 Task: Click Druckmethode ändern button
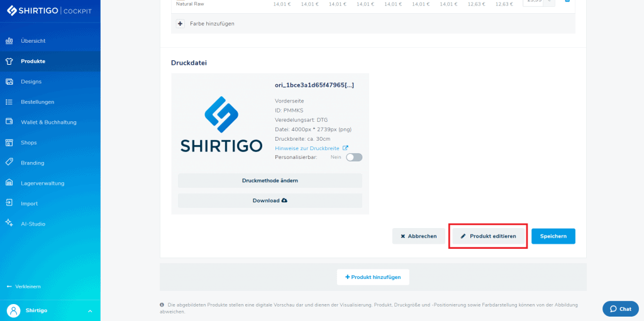[x=270, y=180]
